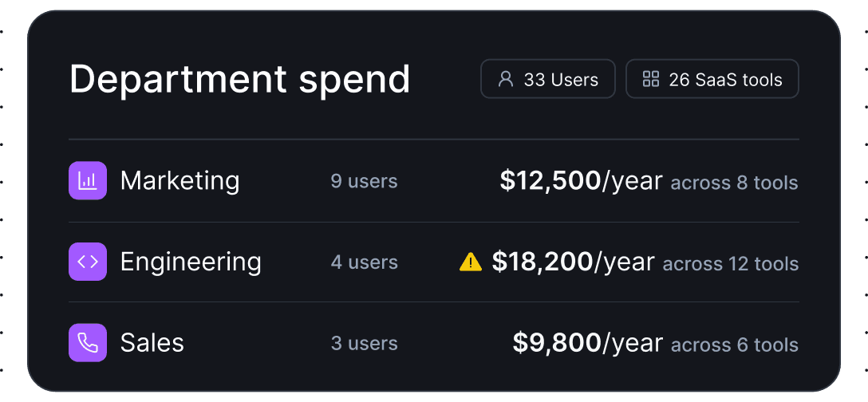Click the yellow warning triangle icon
The height and width of the screenshot is (402, 868).
(x=471, y=262)
